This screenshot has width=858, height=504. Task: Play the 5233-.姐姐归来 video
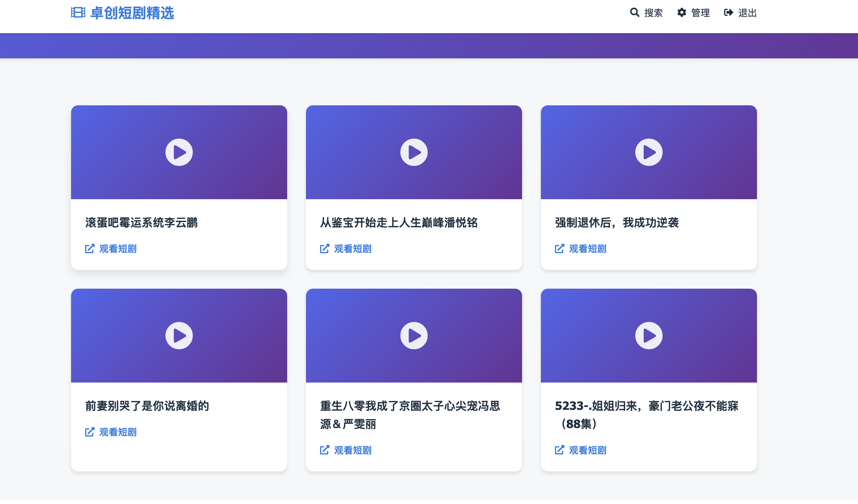click(x=649, y=336)
